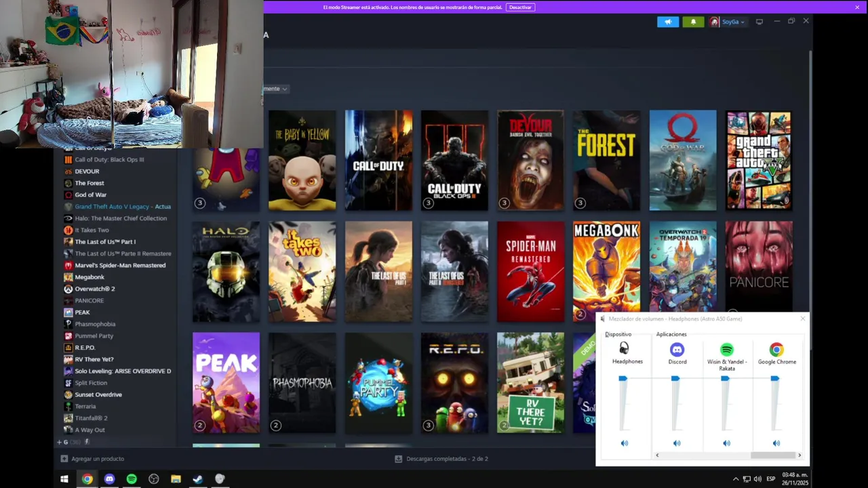This screenshot has height=488, width=868.
Task: Open the green notifications bell
Action: [x=693, y=22]
